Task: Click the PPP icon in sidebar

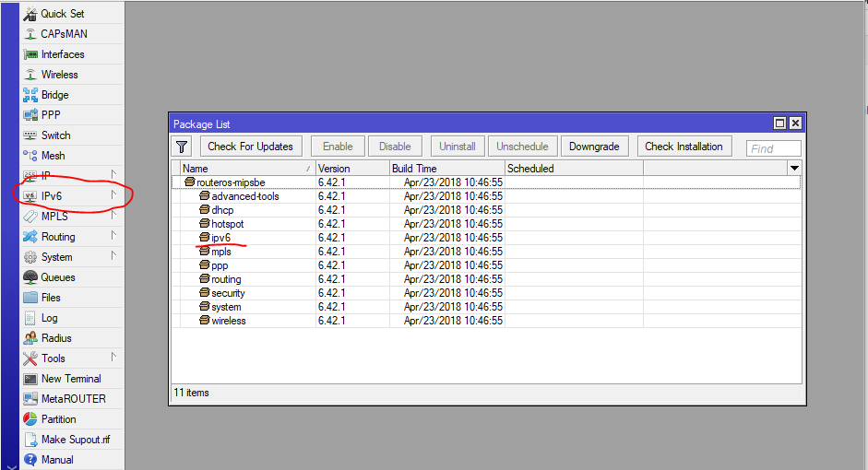Action: pos(30,115)
